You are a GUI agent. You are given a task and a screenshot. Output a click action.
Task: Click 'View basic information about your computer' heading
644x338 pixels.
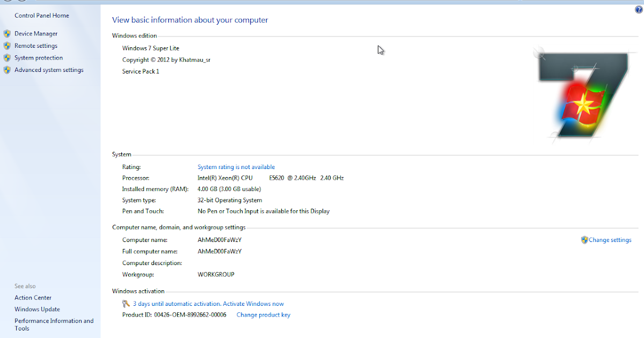pyautogui.click(x=190, y=20)
